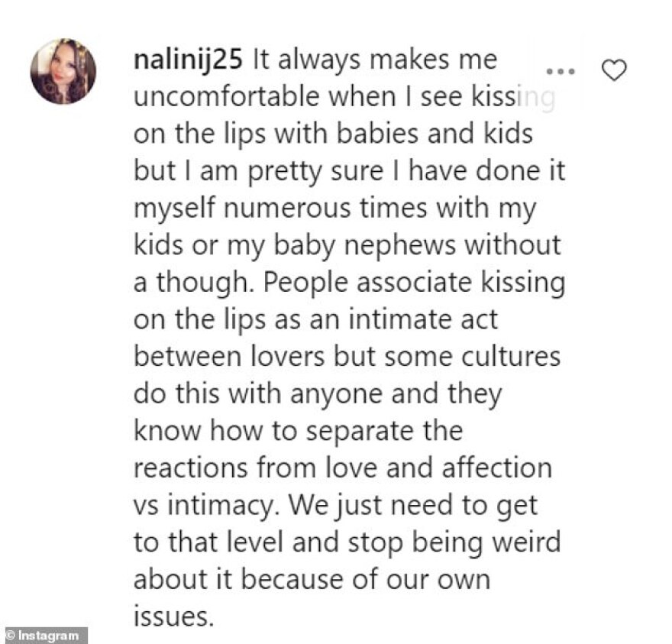This screenshot has height=644, width=672.
Task: Click the final word "issues" in the comment
Action: coord(170,616)
